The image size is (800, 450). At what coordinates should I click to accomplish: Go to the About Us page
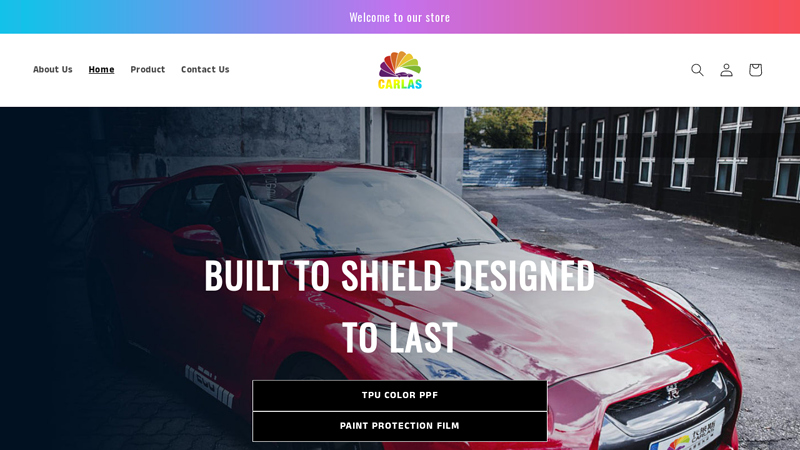pyautogui.click(x=53, y=69)
